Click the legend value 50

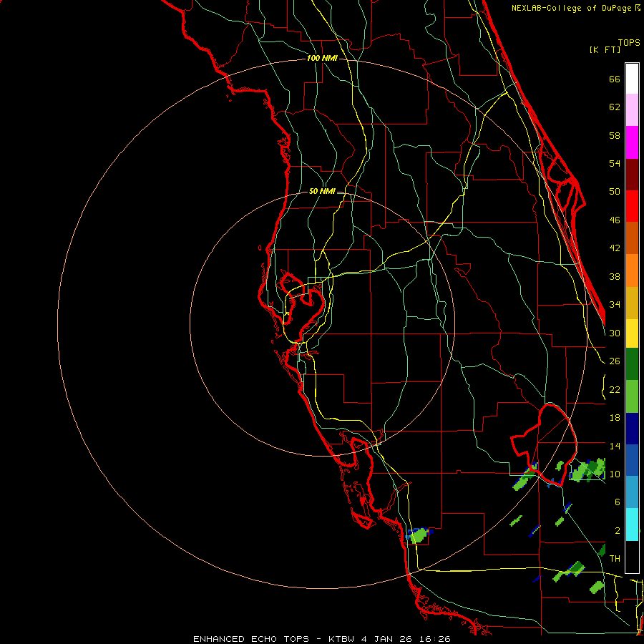coord(615,192)
